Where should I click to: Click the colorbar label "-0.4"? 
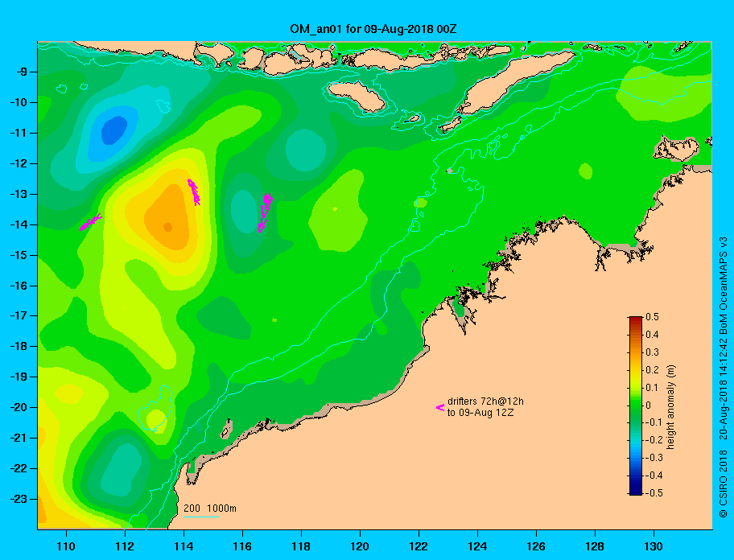tap(654, 476)
